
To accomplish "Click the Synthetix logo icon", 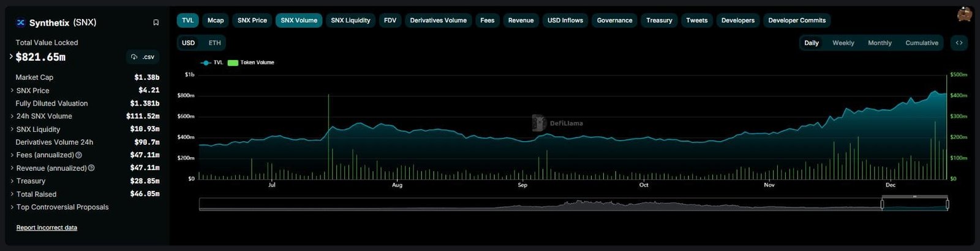I will (x=21, y=23).
